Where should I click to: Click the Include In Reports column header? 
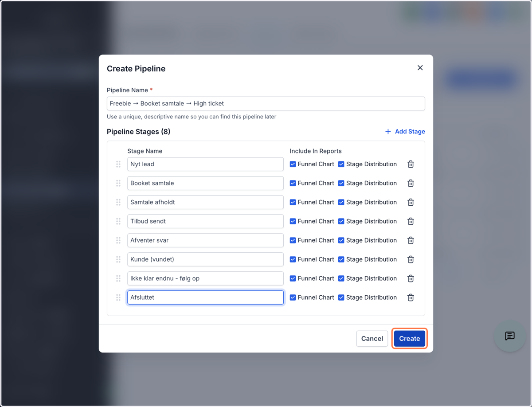(316, 151)
